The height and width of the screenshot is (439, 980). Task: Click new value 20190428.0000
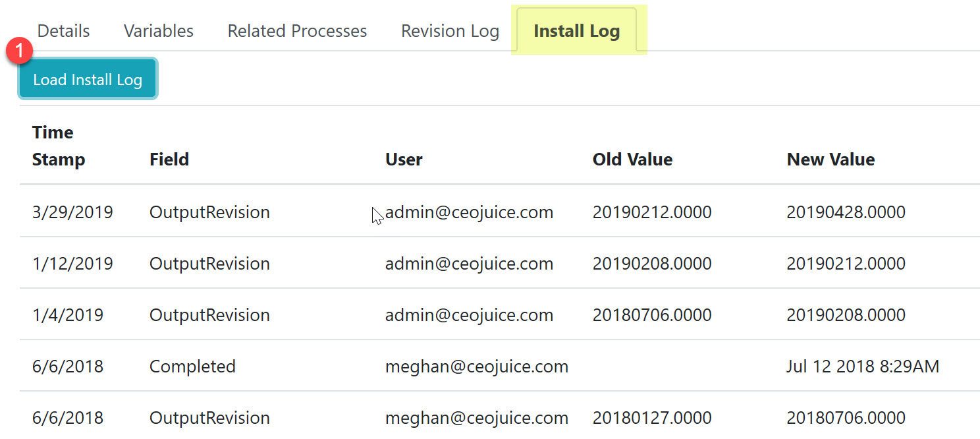(846, 212)
